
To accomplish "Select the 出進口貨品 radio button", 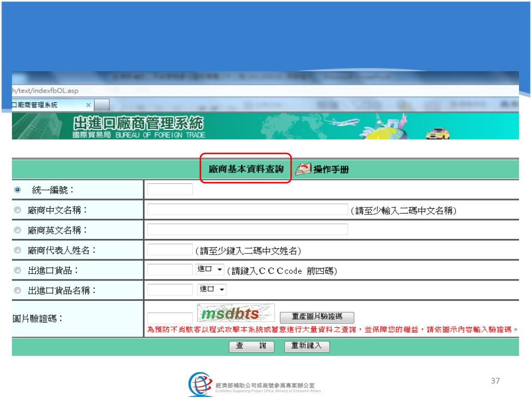I will click(17, 270).
